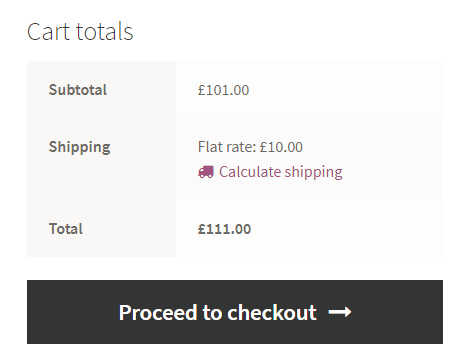474x363 pixels.
Task: Select the Cart totals heading
Action: pyautogui.click(x=80, y=31)
